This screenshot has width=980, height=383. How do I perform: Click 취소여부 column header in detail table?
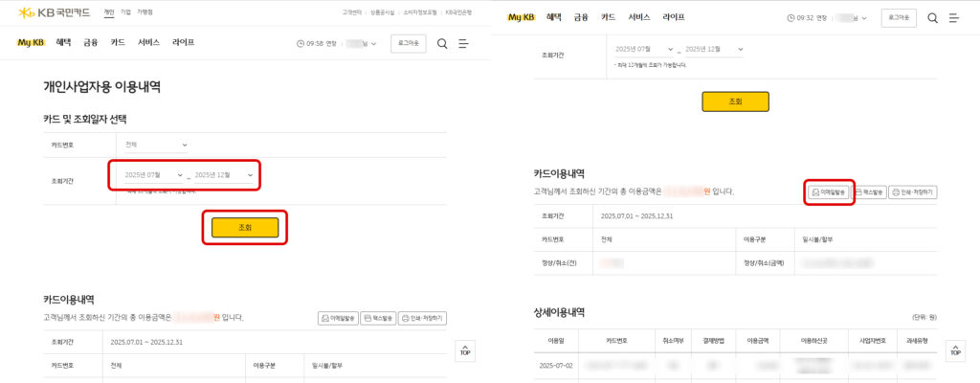click(x=675, y=341)
